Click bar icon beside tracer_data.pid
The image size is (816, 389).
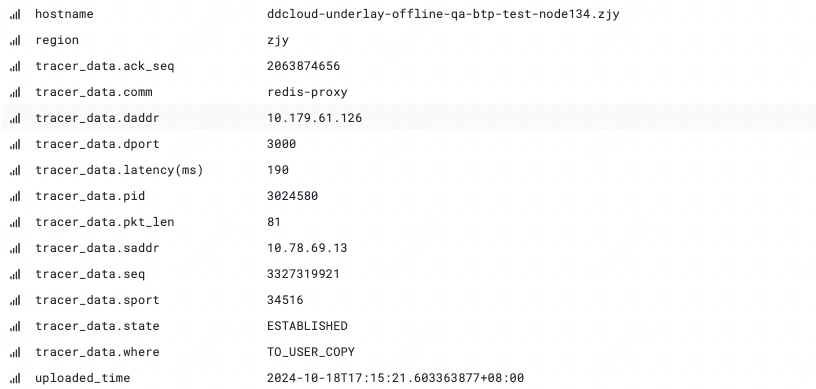coord(15,196)
